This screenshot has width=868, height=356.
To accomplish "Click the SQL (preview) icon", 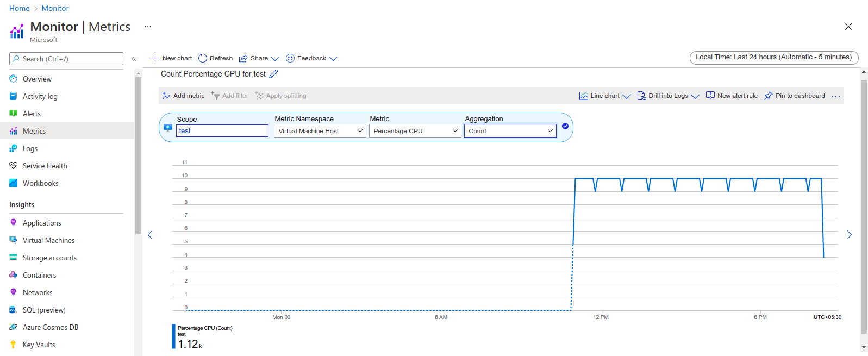I will coord(14,310).
